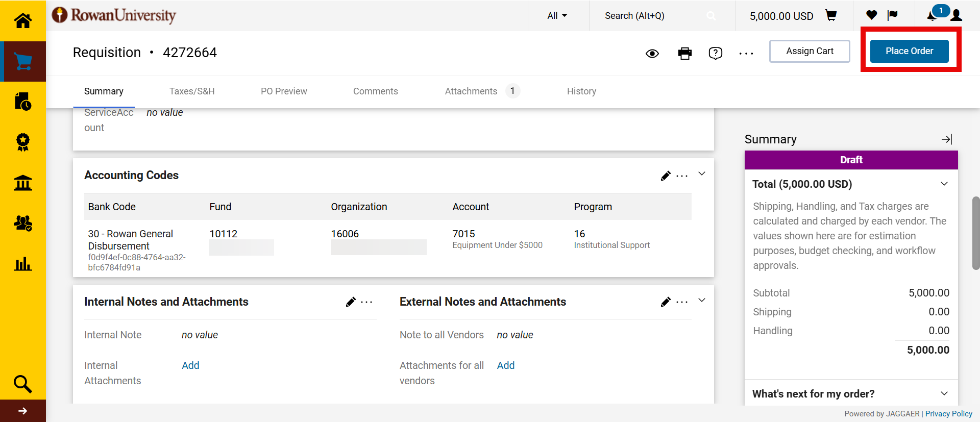Open the help question bubble icon
This screenshot has height=422, width=980.
(715, 53)
